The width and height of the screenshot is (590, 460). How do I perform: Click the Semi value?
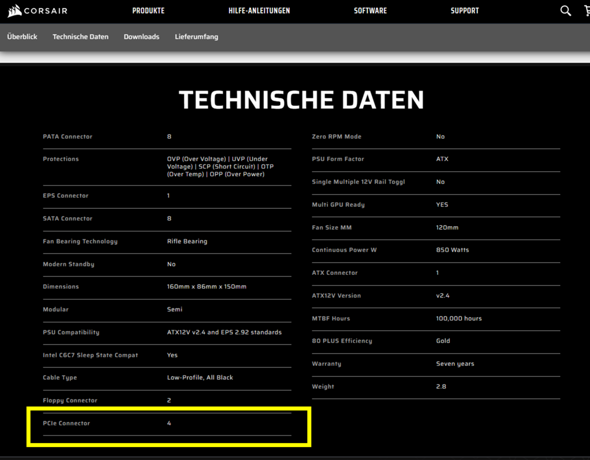pyautogui.click(x=175, y=310)
